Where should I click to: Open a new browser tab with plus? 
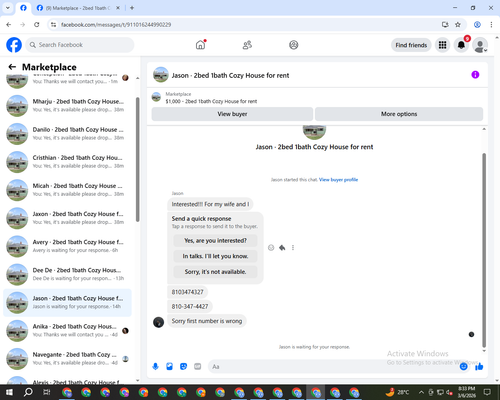click(132, 8)
